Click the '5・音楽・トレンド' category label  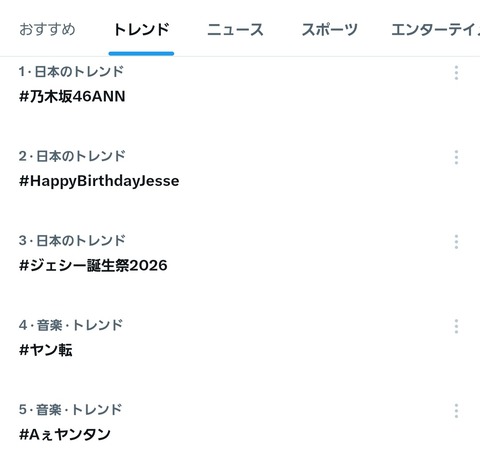71,410
